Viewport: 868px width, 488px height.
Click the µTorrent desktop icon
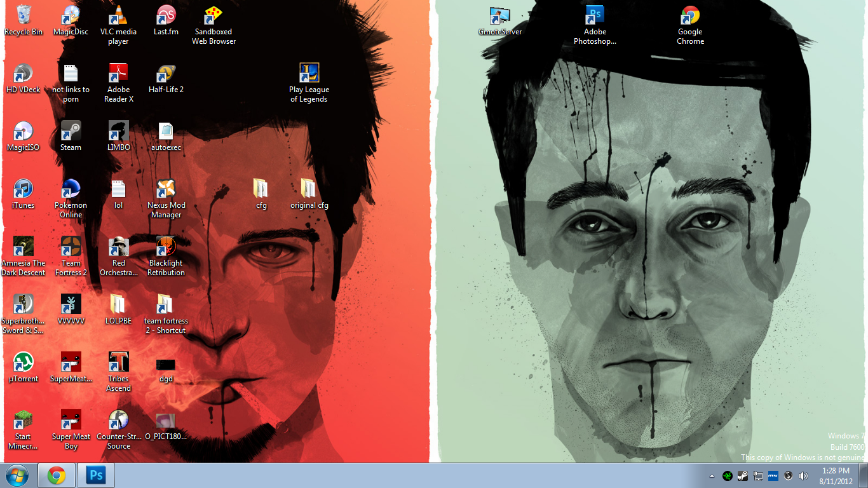click(24, 363)
